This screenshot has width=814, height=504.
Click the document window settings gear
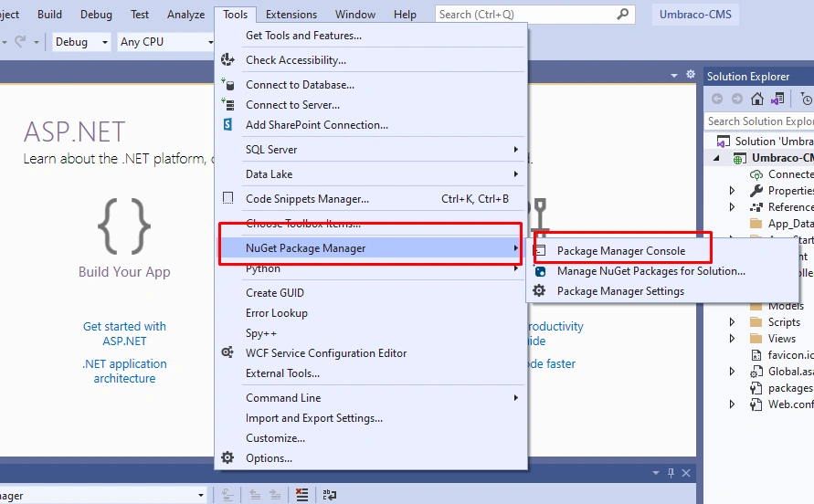[691, 74]
